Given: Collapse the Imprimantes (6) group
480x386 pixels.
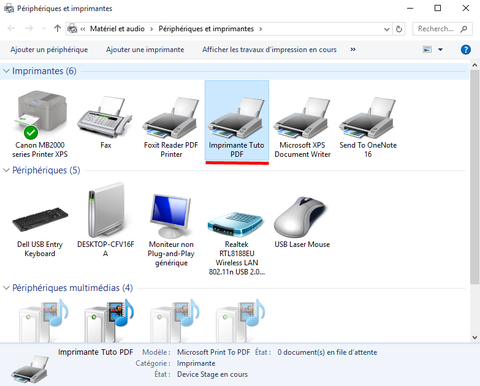Looking at the screenshot, I should pyautogui.click(x=6, y=71).
